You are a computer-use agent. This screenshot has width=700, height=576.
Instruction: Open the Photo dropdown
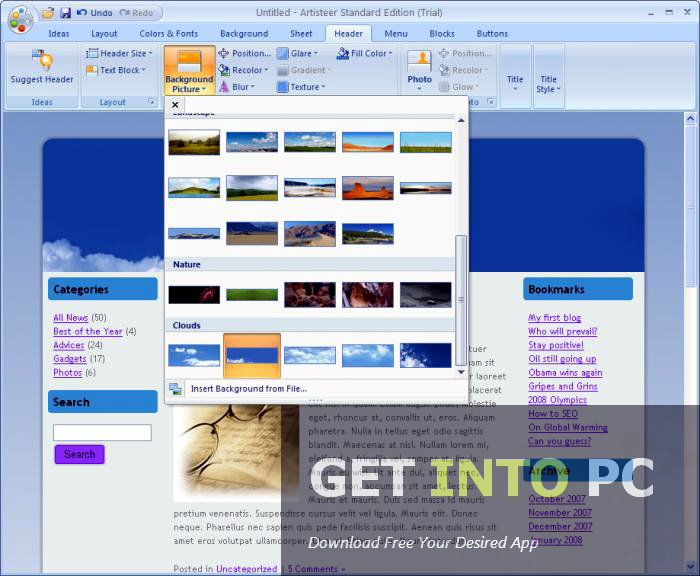point(419,71)
